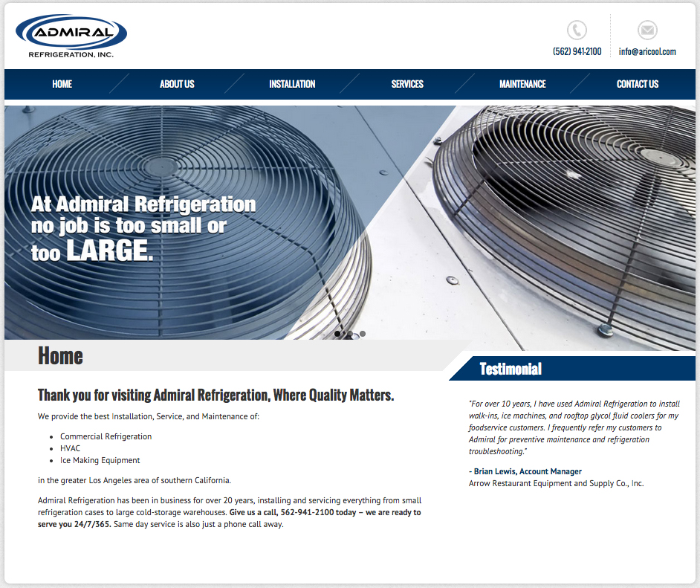Click the 'Commercial Refrigeration' list item
The height and width of the screenshot is (588, 700).
[x=106, y=436]
